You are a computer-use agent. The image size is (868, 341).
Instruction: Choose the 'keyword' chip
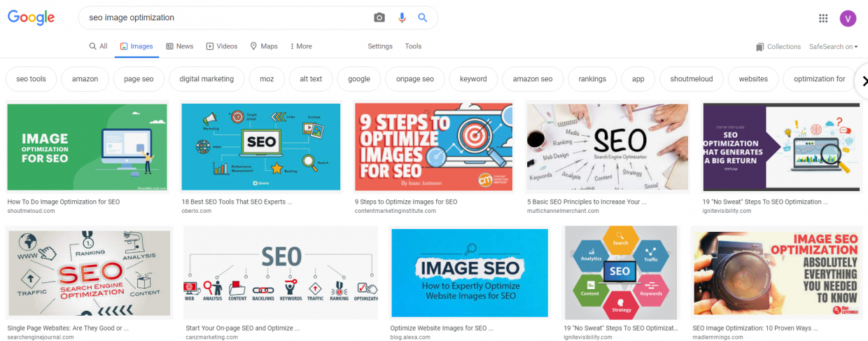[x=473, y=79]
